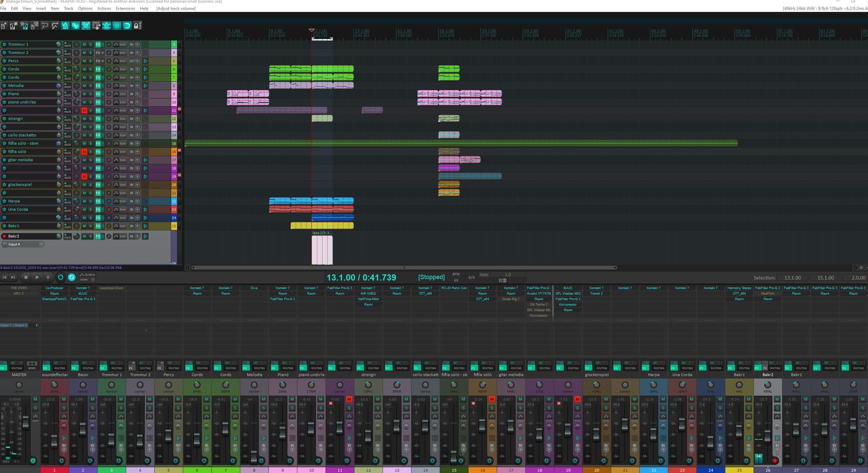Open the Track menu

[x=68, y=9]
